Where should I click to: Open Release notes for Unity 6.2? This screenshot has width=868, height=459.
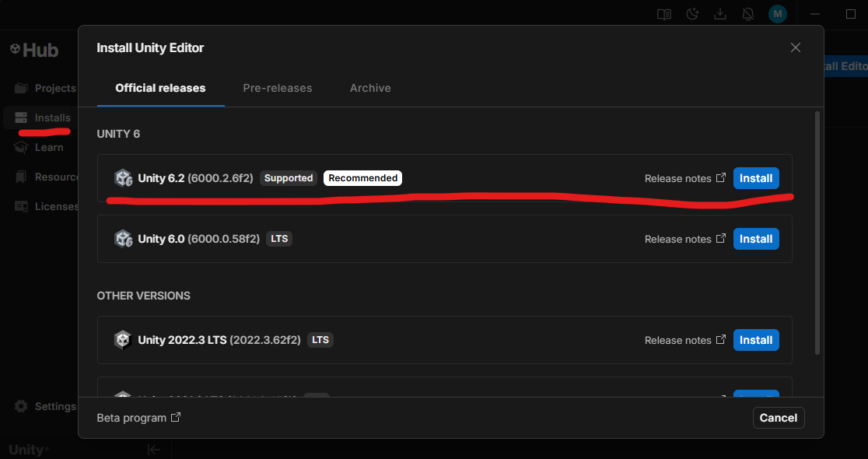tap(684, 178)
